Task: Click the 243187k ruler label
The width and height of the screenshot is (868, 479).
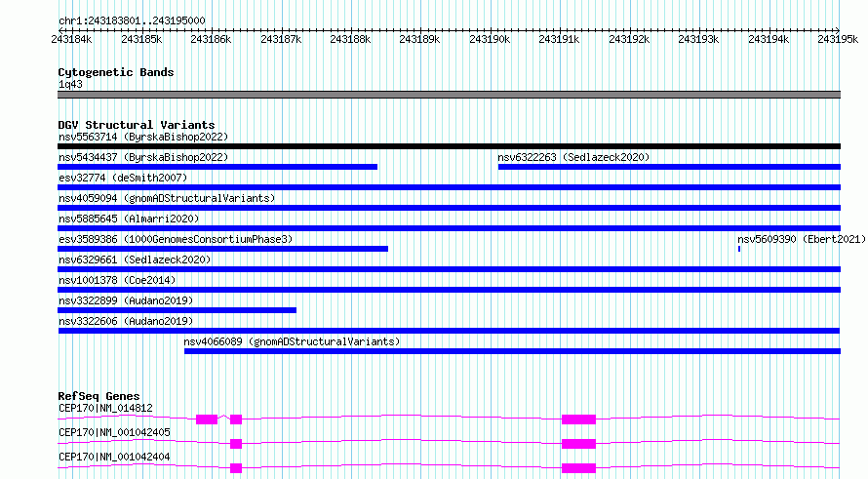Action: tap(281, 39)
